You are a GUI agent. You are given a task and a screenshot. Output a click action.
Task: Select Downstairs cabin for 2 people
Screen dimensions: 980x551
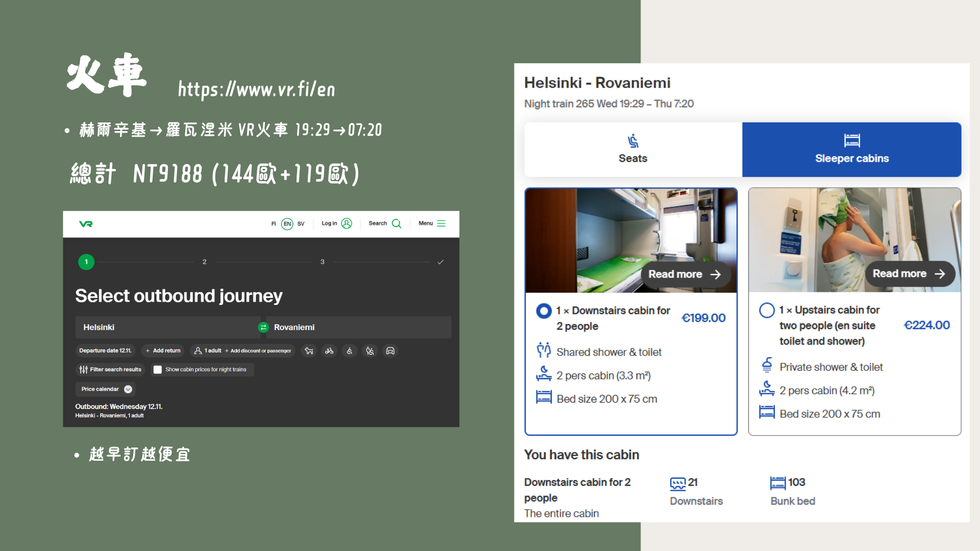(544, 311)
